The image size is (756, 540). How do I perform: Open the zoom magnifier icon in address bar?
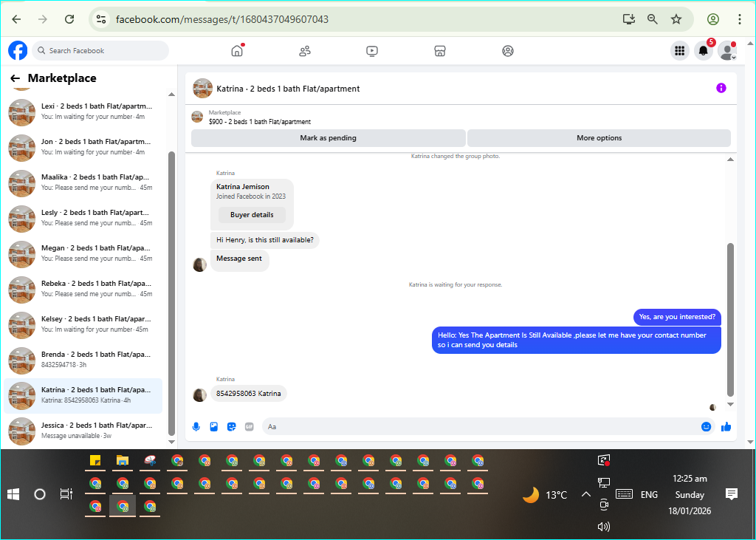[x=653, y=19]
